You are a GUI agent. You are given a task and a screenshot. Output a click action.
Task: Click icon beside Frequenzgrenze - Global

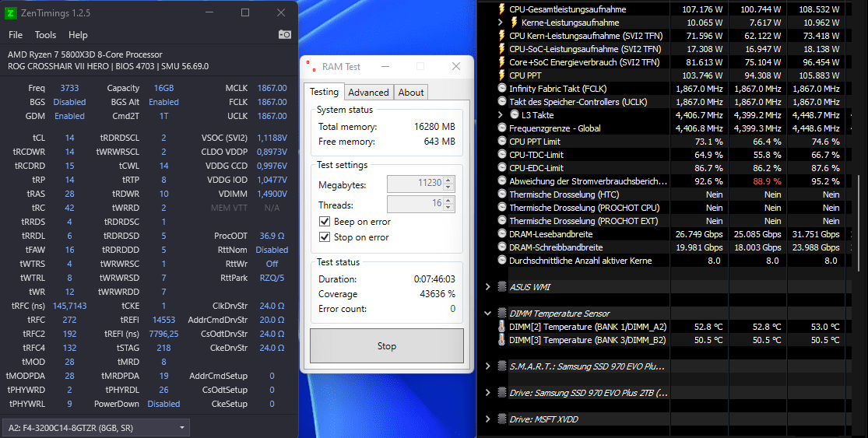coord(502,128)
